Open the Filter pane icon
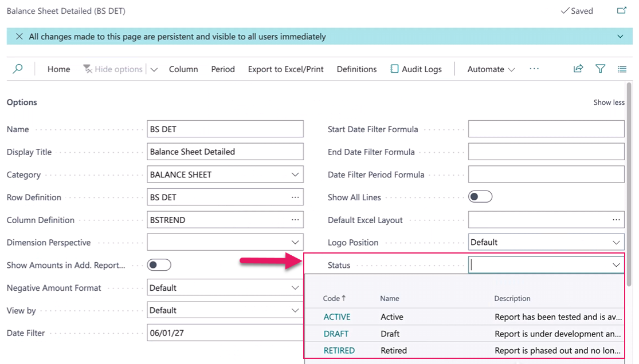This screenshot has height=364, width=639. 600,68
